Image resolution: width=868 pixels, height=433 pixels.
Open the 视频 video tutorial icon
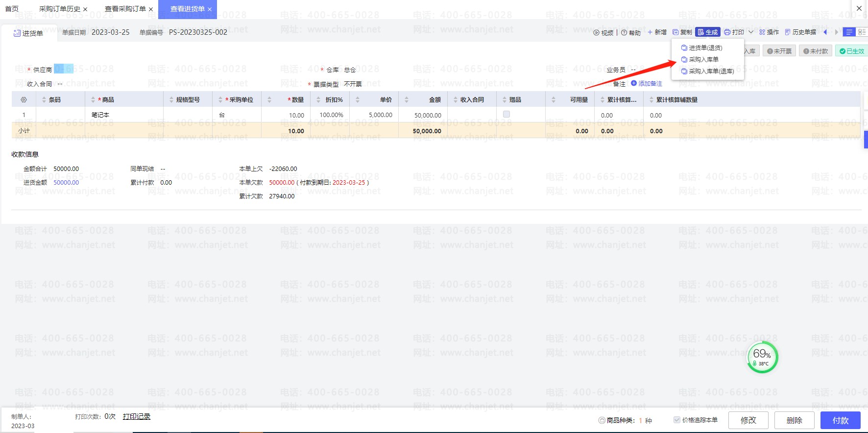click(596, 33)
